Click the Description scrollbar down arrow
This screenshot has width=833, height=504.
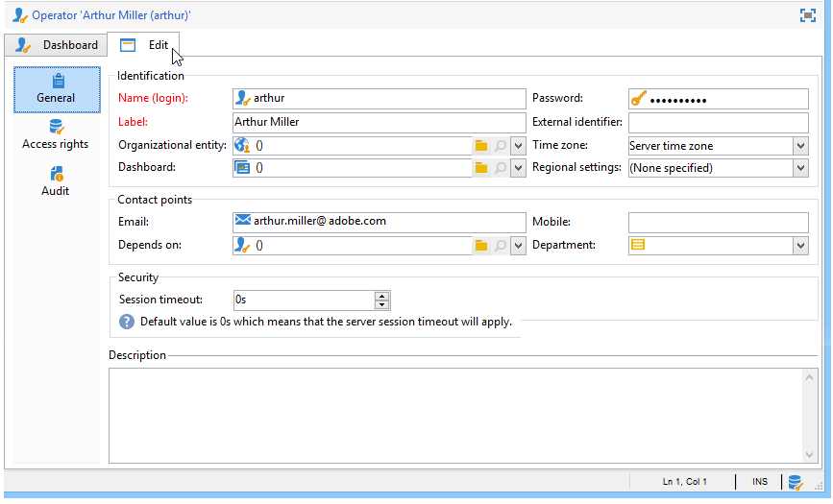pyautogui.click(x=809, y=455)
